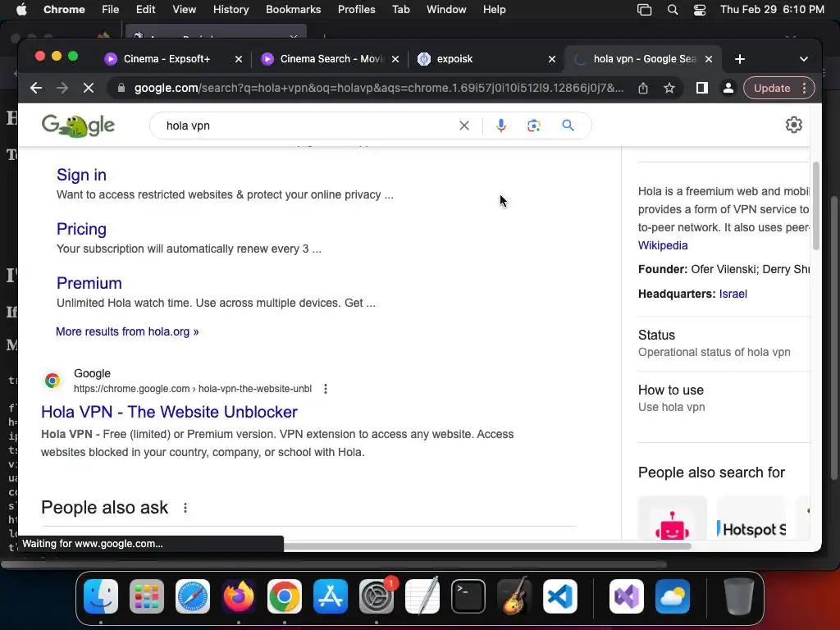Switch to the Cinema - Expsoft+ tab
This screenshot has width=840, height=630.
click(x=167, y=59)
